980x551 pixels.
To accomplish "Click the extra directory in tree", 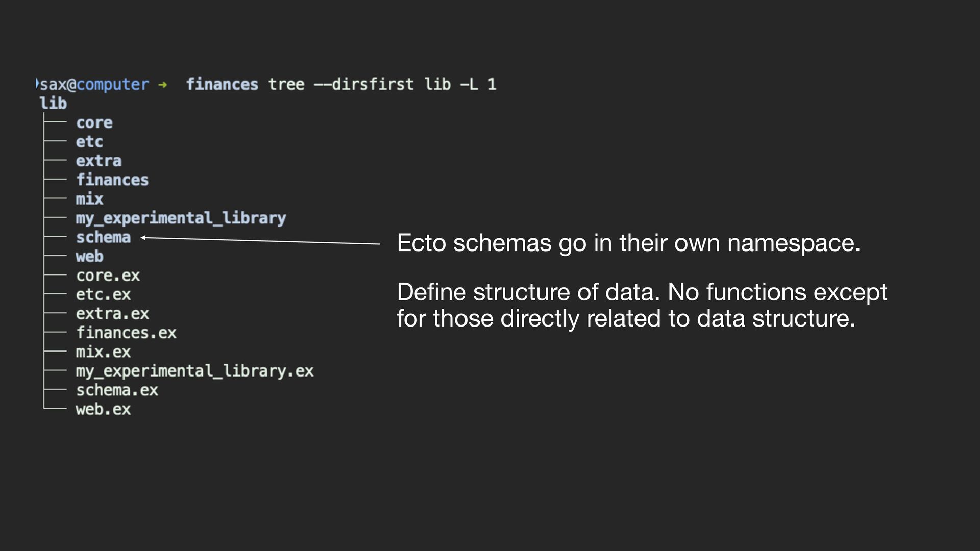I will [x=99, y=161].
